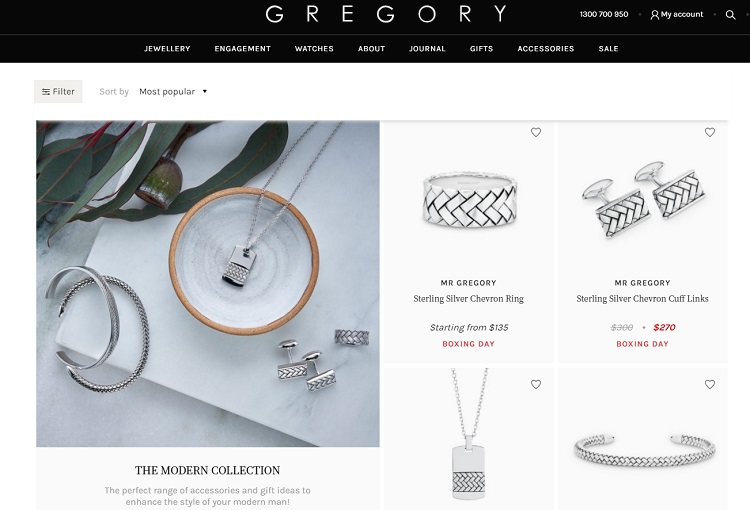Add pendant necklace to wishlist heart

pos(536,384)
